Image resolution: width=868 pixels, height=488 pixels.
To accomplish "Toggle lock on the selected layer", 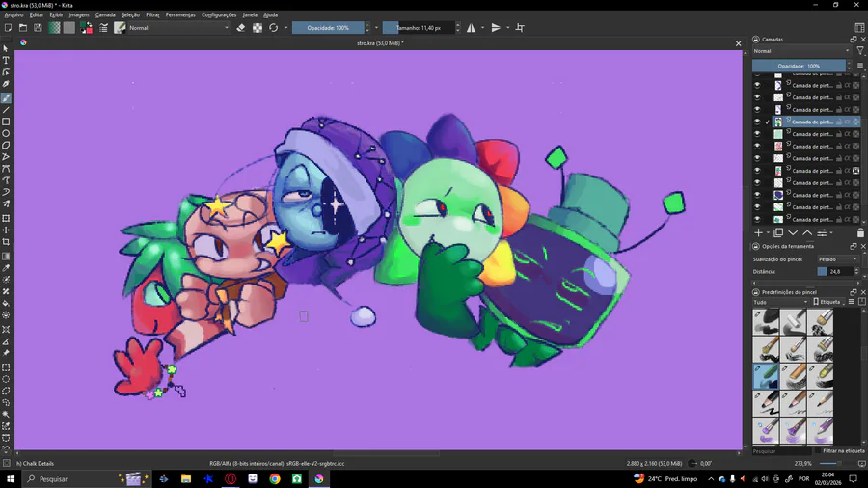I will coord(838,122).
